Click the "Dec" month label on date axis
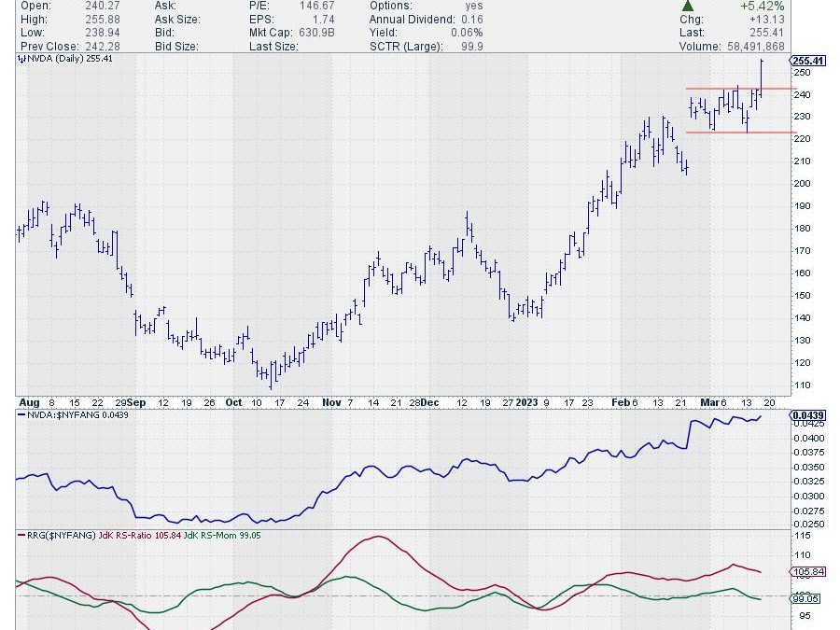 coord(429,402)
